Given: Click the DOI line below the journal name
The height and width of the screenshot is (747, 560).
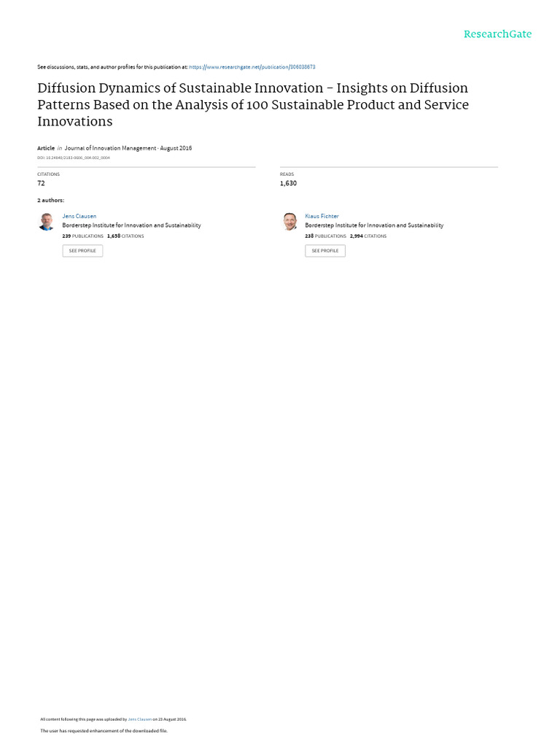Looking at the screenshot, I should click(74, 158).
